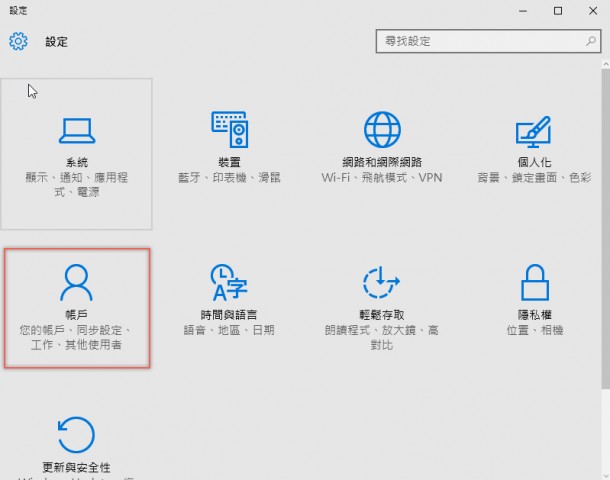Close the 設定 window

pos(593,11)
